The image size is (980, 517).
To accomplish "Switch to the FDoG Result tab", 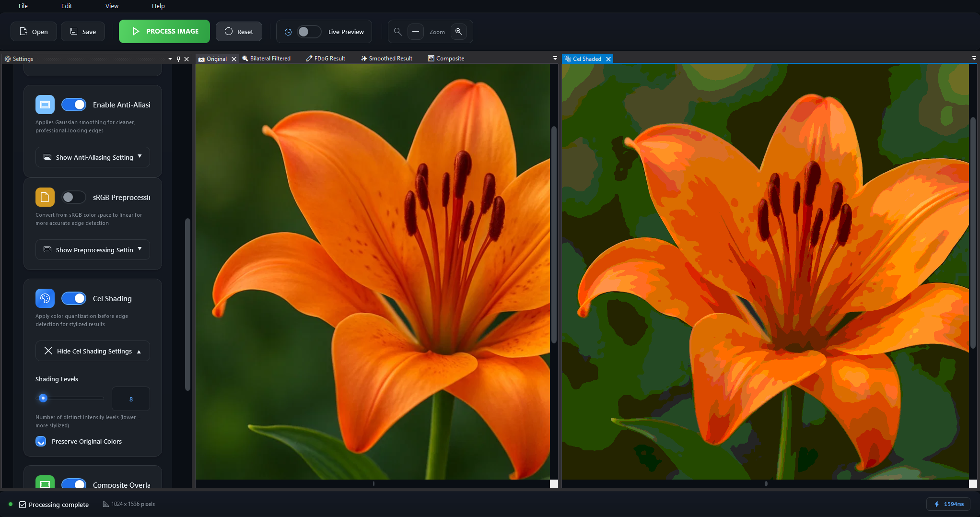I will [326, 59].
